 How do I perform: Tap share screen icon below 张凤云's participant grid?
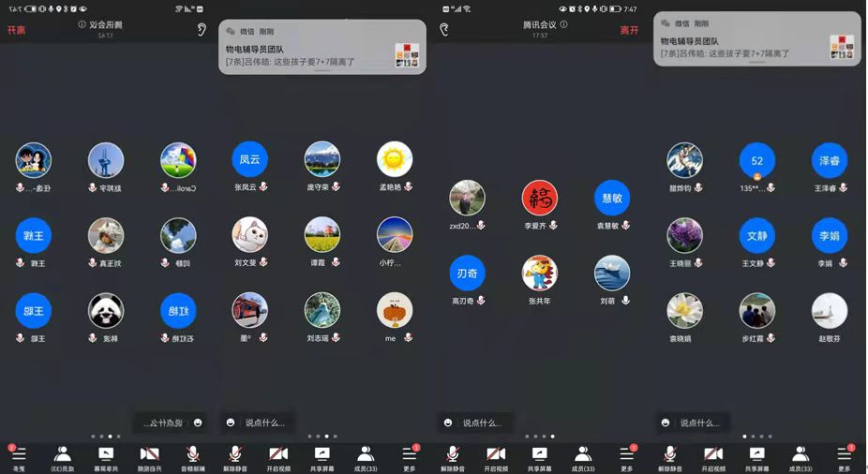pos(322,457)
